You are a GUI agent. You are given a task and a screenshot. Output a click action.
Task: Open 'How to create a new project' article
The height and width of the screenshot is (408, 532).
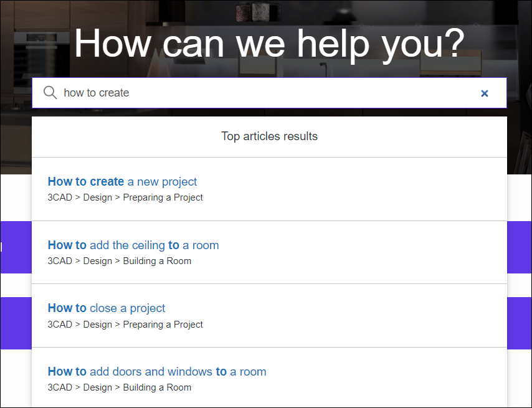click(122, 182)
